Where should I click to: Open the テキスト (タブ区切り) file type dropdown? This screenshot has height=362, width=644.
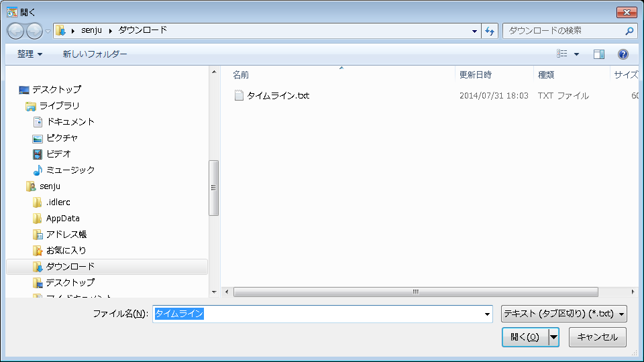pyautogui.click(x=563, y=314)
